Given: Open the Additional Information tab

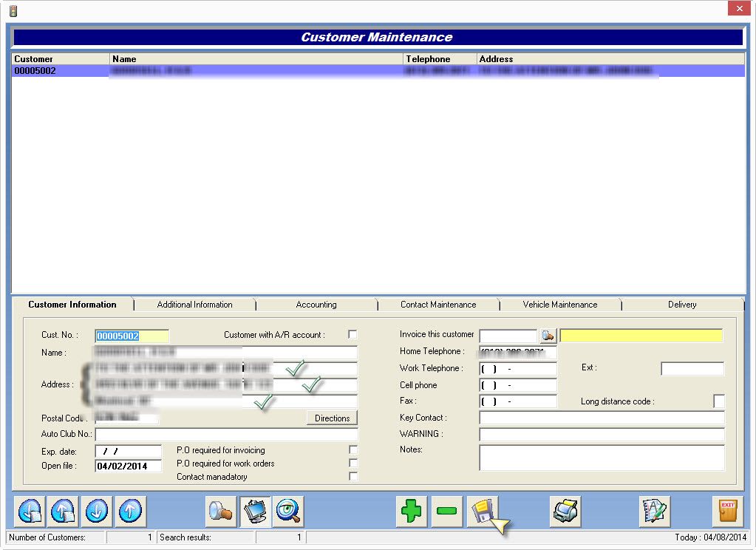Looking at the screenshot, I should pyautogui.click(x=195, y=305).
